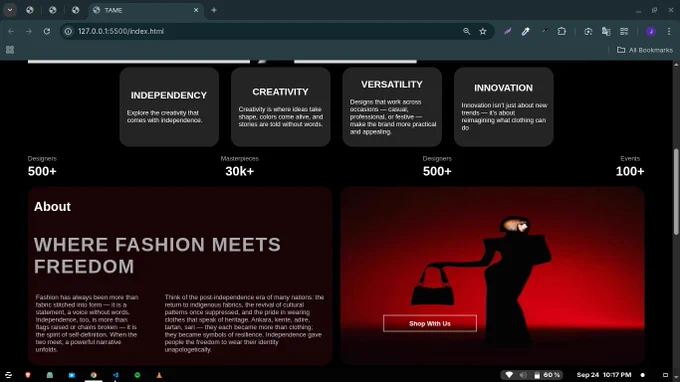
Task: Go forward to the next page
Action: click(29, 31)
